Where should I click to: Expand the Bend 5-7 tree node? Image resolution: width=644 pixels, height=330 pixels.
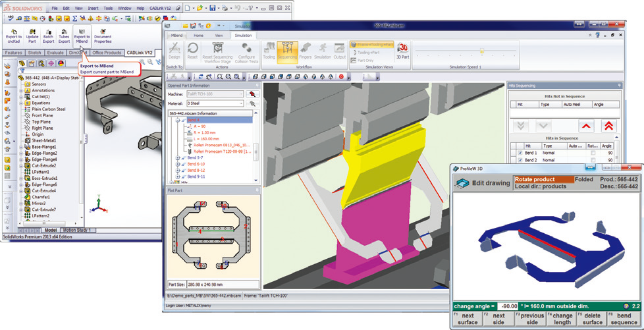click(x=177, y=158)
